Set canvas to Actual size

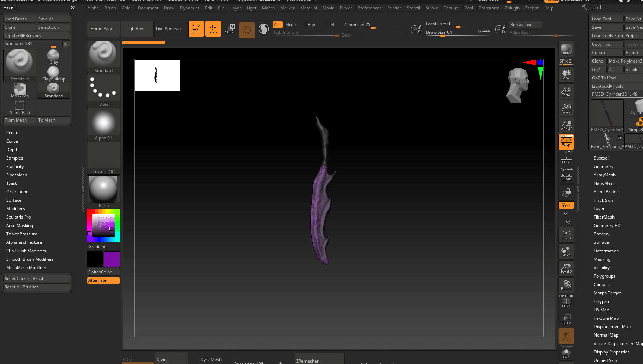[x=566, y=108]
